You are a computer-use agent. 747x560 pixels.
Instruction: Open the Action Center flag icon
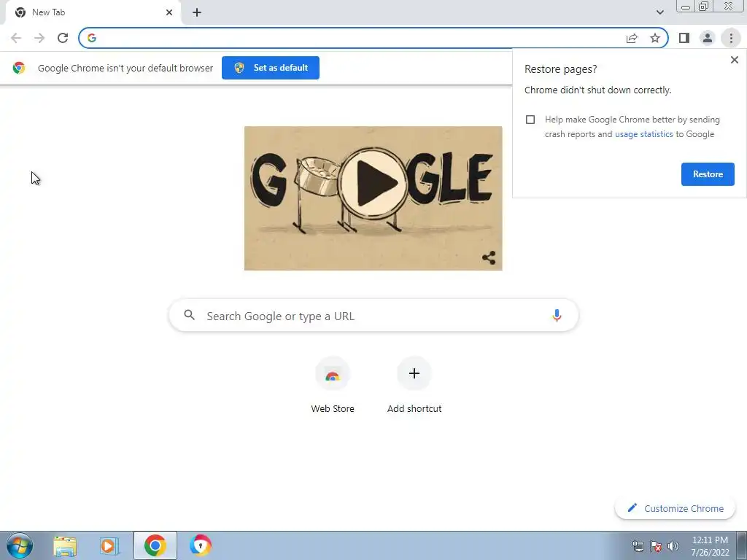656,546
